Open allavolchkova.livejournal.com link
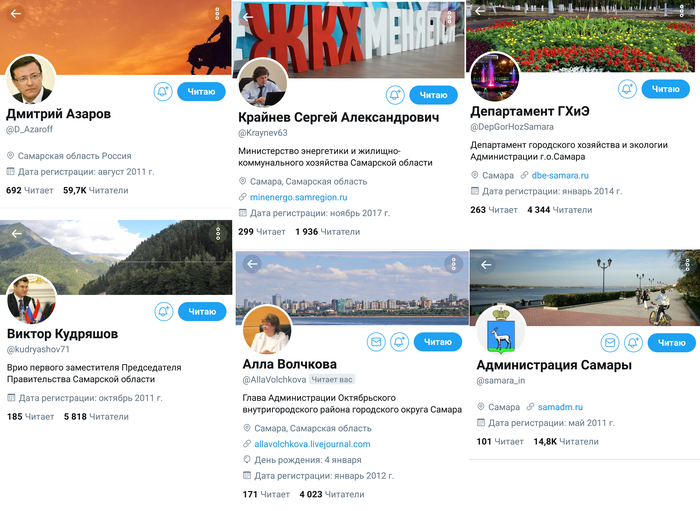700x511 pixels. (312, 444)
